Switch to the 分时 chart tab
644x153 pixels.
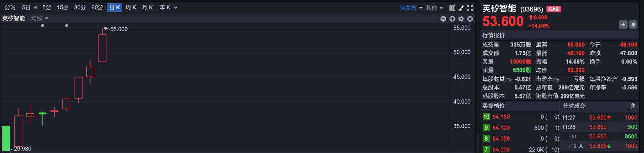coord(10,7)
